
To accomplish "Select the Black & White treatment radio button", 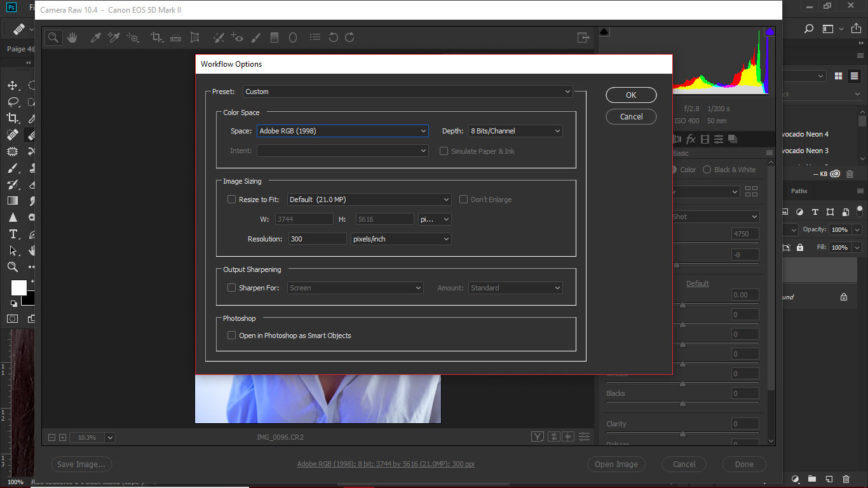I will point(707,170).
